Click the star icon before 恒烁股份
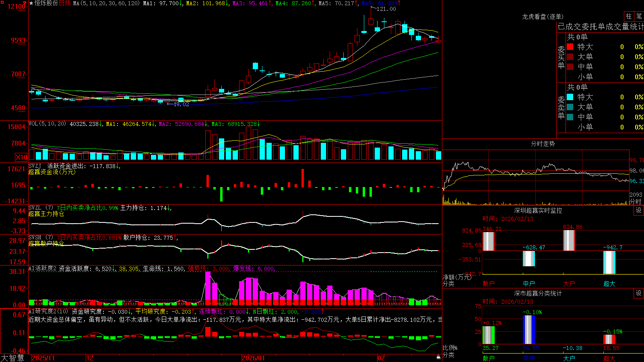This screenshot has height=362, width=644. 31,3
